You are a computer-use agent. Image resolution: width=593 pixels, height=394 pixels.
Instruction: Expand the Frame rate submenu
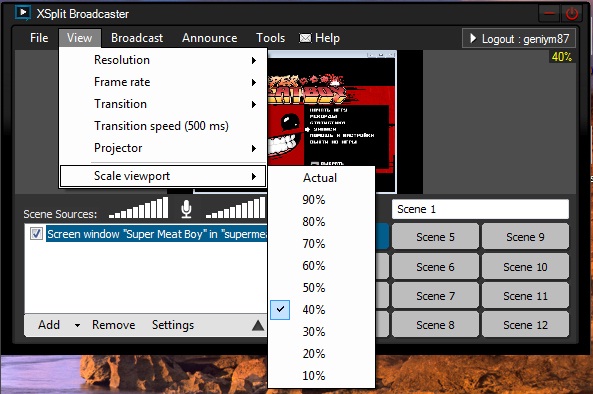[163, 82]
